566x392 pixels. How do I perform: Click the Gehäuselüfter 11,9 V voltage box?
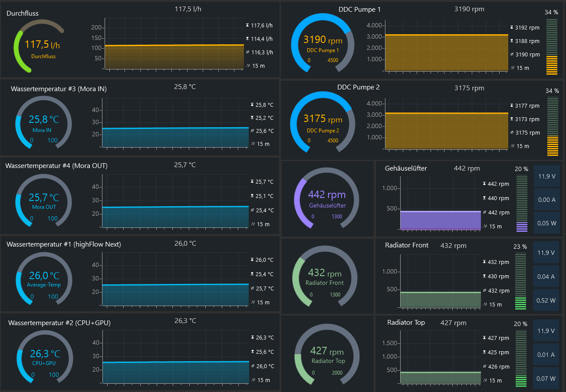(x=547, y=176)
